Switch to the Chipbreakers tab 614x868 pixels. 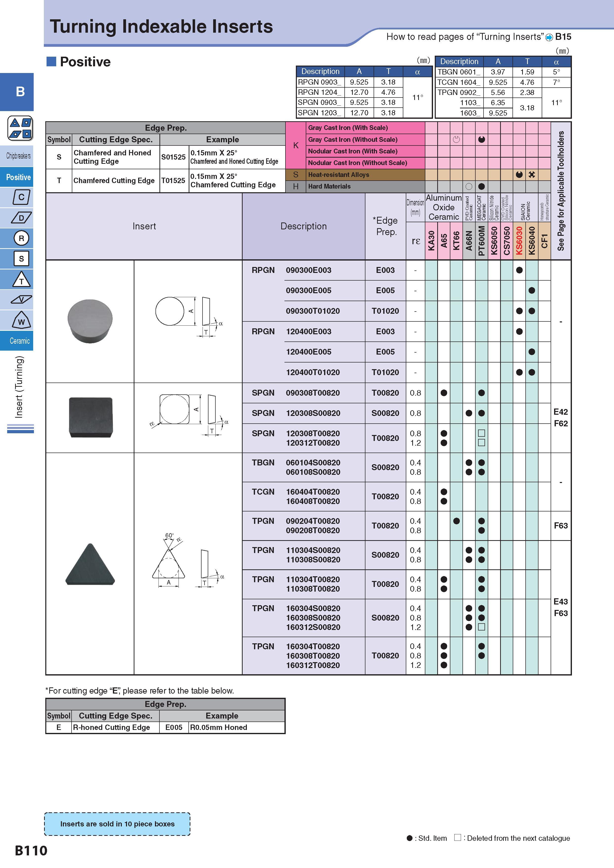tap(17, 156)
